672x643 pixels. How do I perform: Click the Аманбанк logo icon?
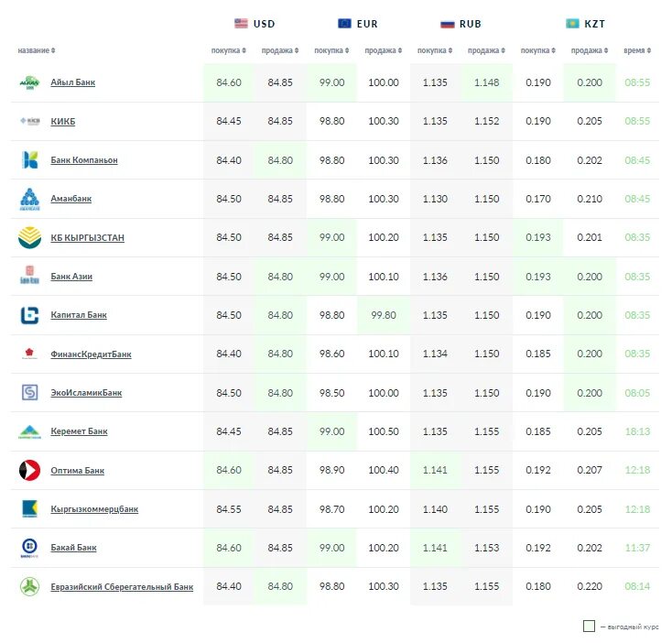[29, 199]
